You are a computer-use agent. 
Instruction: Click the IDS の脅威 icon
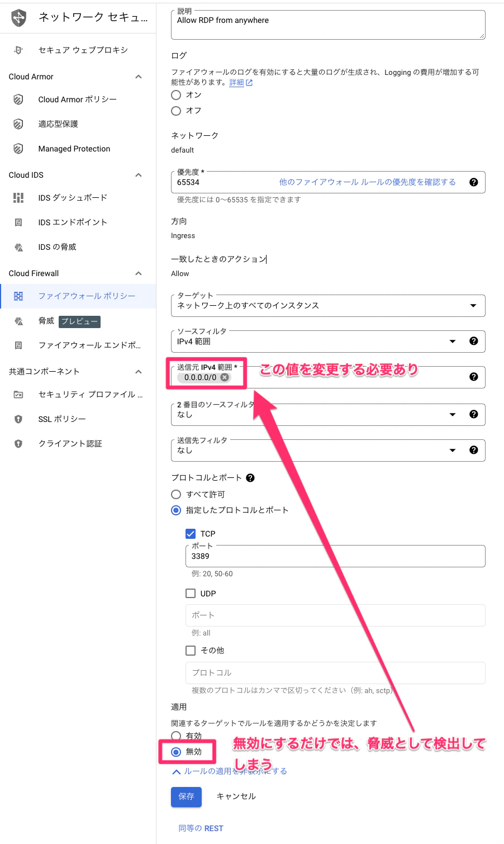click(18, 247)
